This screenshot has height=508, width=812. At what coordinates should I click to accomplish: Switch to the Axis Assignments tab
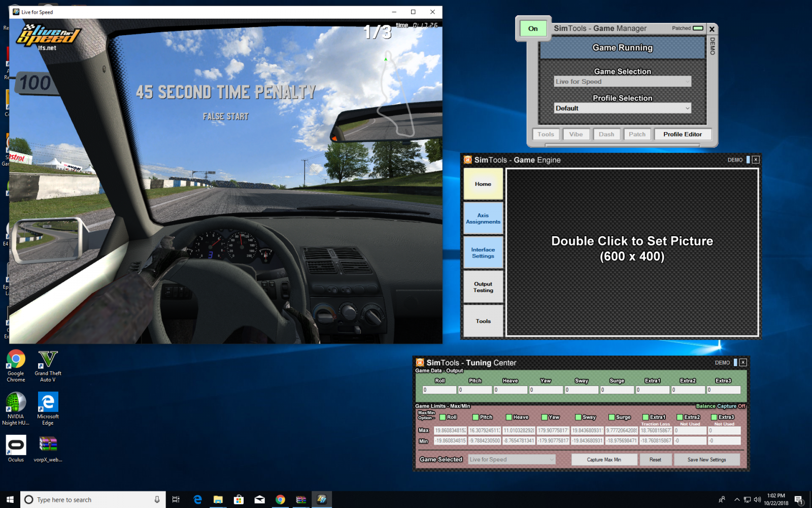tap(483, 218)
